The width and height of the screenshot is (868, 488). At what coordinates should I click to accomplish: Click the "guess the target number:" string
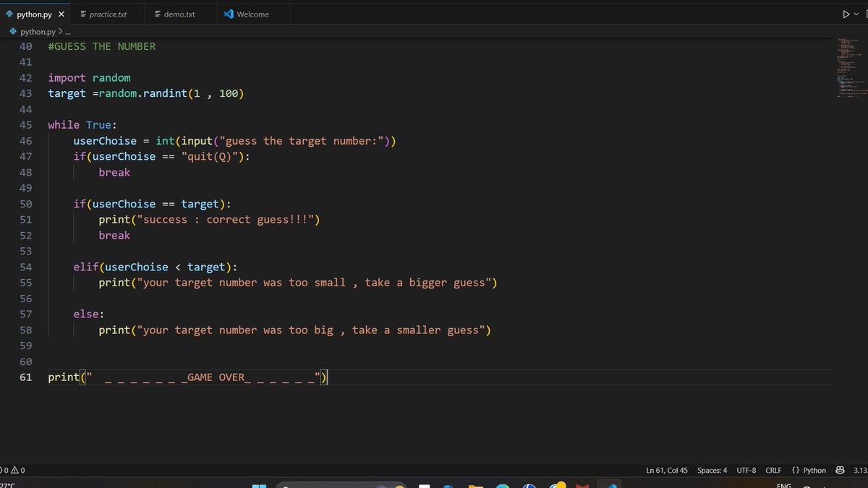(x=300, y=141)
